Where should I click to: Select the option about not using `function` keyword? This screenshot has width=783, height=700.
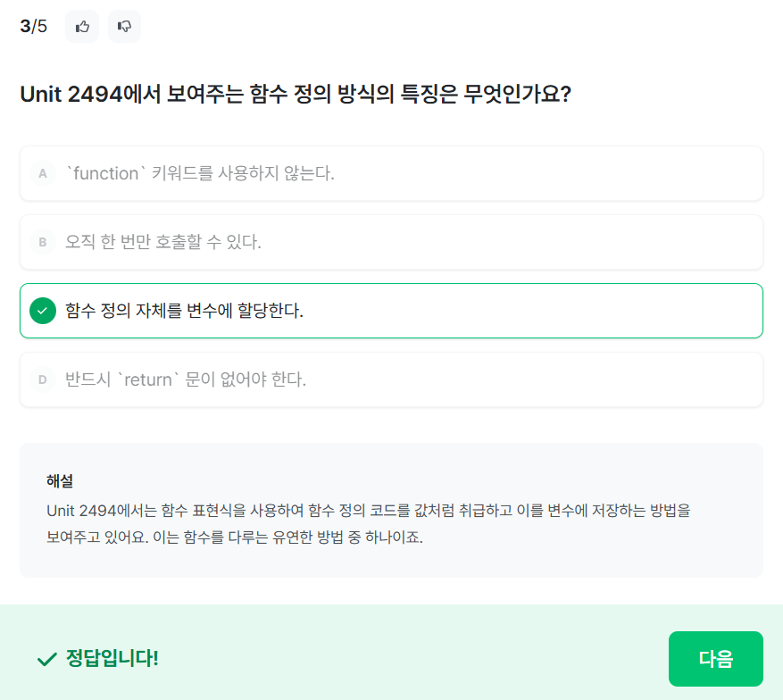200,173
